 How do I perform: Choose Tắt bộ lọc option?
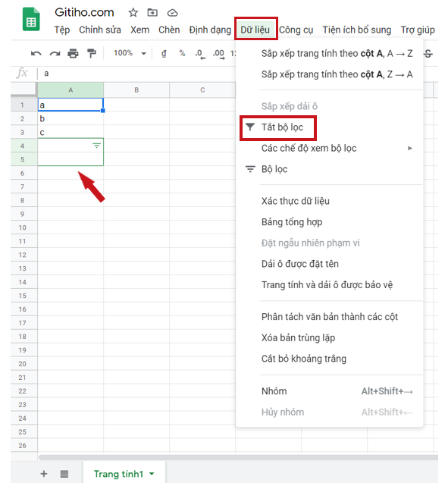tap(329, 127)
